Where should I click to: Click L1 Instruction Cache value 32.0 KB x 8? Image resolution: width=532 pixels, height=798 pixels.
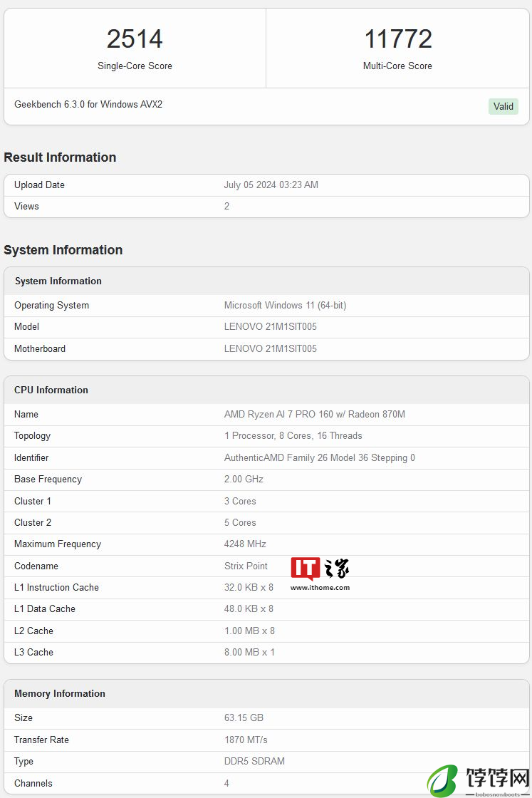point(249,587)
